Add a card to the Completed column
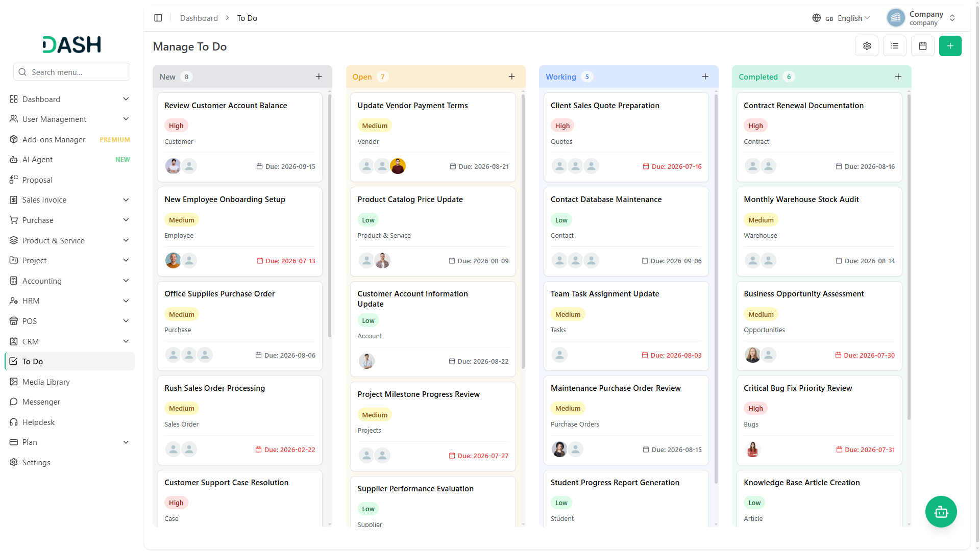 pyautogui.click(x=898, y=77)
